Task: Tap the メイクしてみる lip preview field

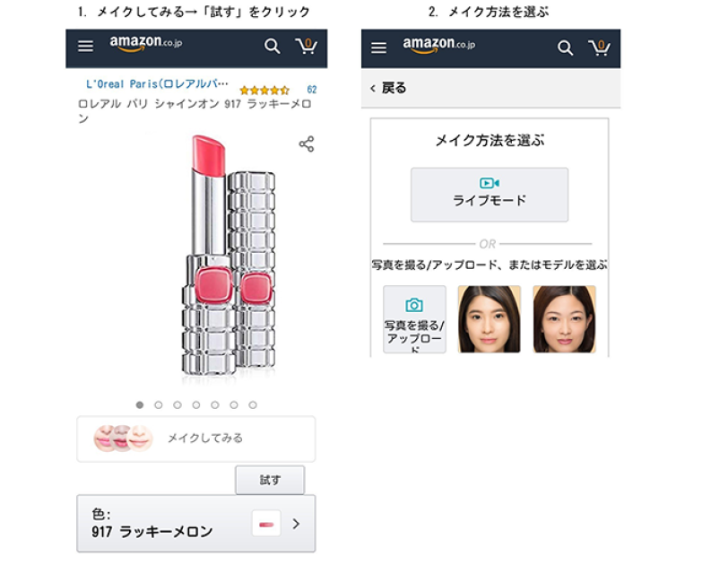Action: click(x=194, y=439)
